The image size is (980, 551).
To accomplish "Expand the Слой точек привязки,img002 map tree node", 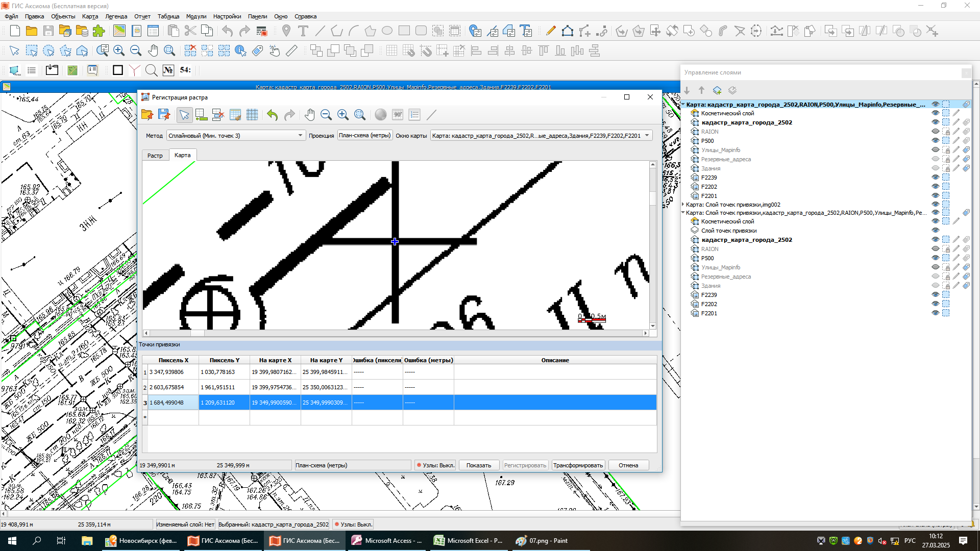I will coord(683,205).
